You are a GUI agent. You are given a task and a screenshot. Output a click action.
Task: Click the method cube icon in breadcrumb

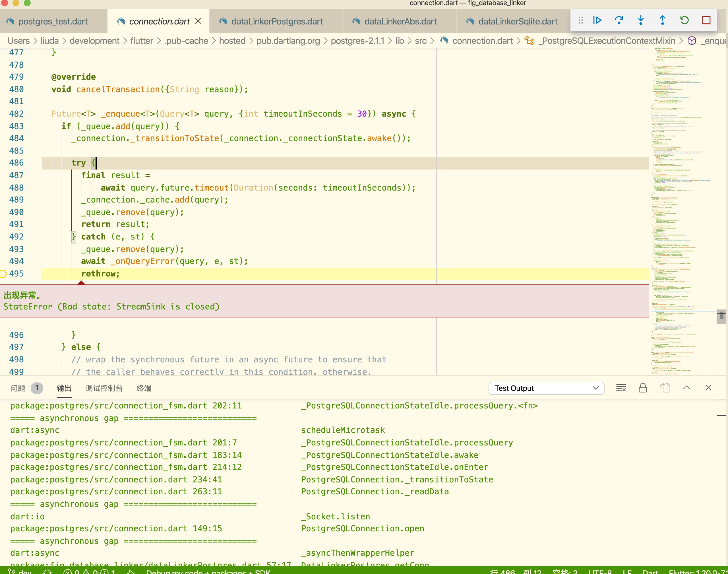tap(692, 41)
